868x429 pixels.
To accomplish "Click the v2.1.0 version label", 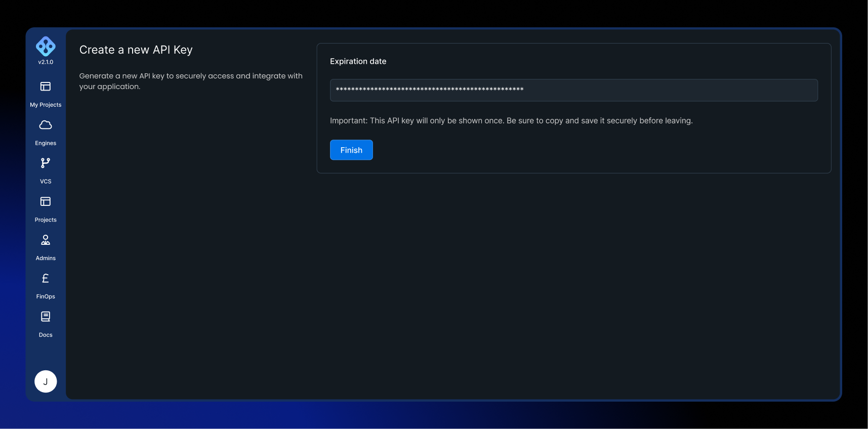I will [x=46, y=62].
